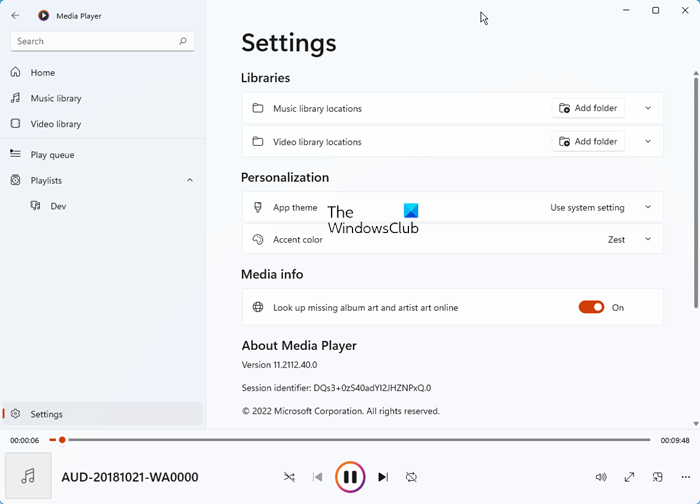Expand Video library locations chevron

[648, 142]
